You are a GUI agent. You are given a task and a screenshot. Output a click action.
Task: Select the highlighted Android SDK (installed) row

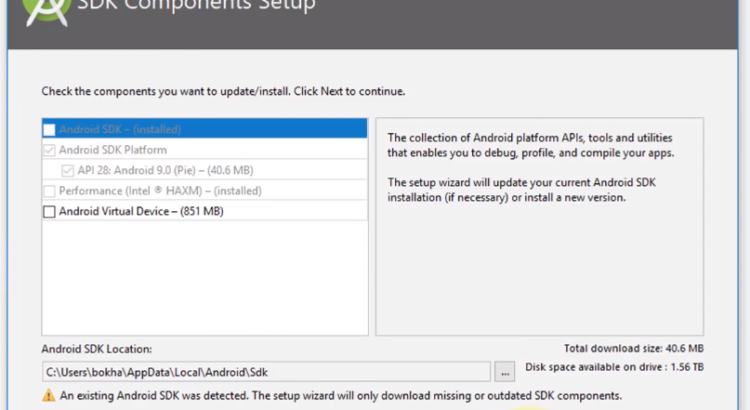click(200, 129)
